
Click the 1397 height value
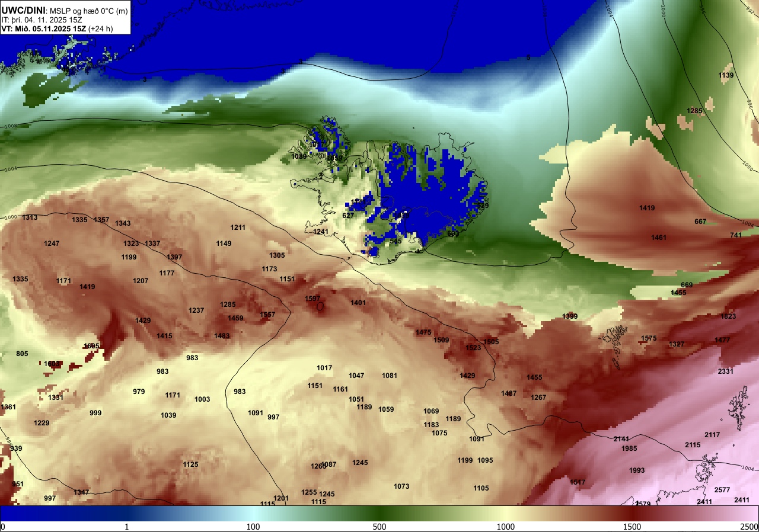tap(174, 257)
